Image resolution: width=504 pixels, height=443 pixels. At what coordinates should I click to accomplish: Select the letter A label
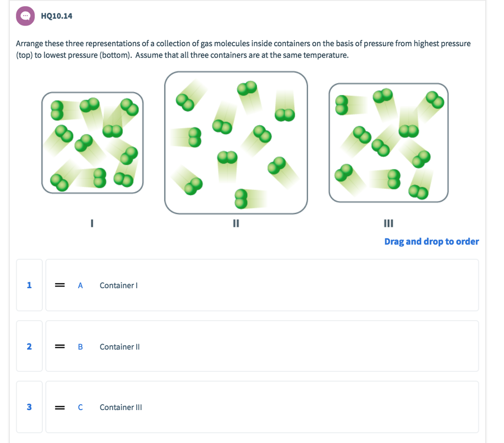pos(80,285)
